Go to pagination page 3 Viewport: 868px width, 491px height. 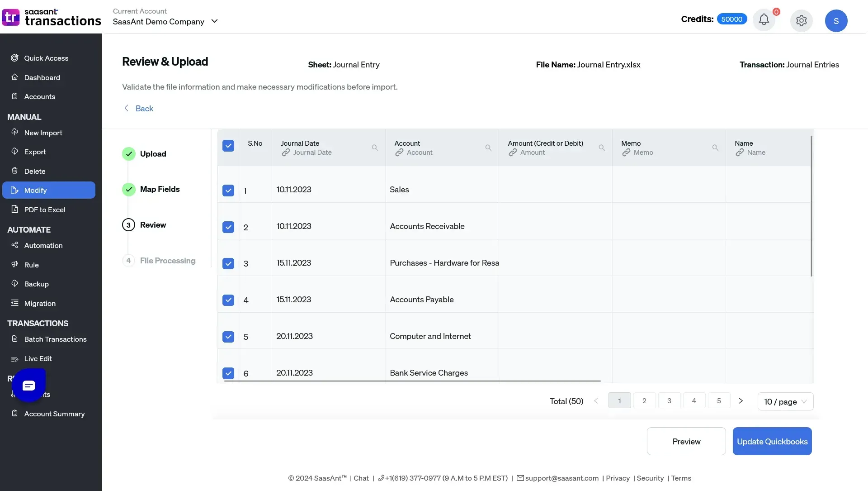point(669,400)
